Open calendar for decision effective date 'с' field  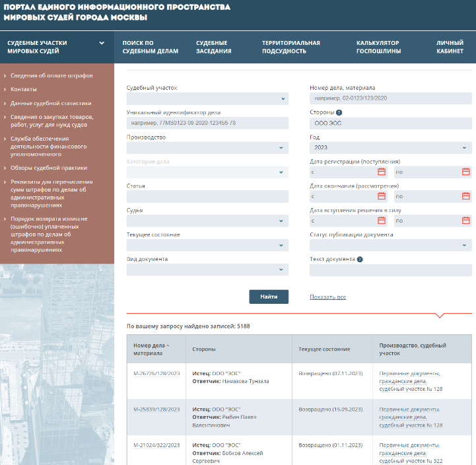[382, 221]
